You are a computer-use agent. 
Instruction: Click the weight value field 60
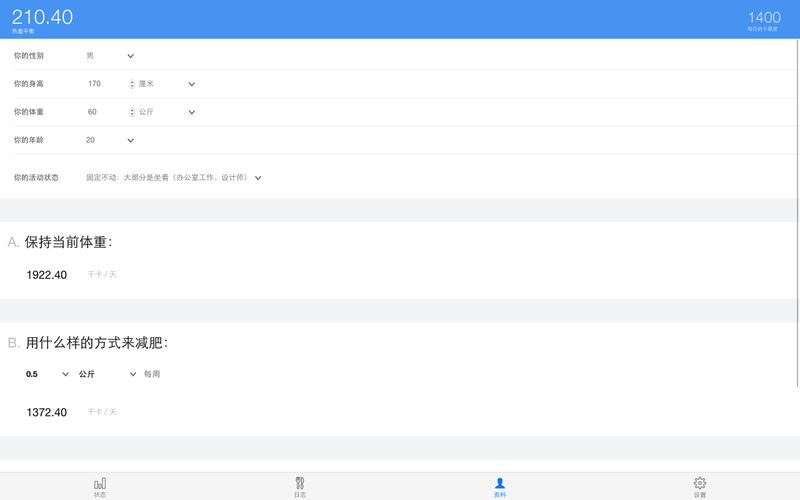(93, 112)
